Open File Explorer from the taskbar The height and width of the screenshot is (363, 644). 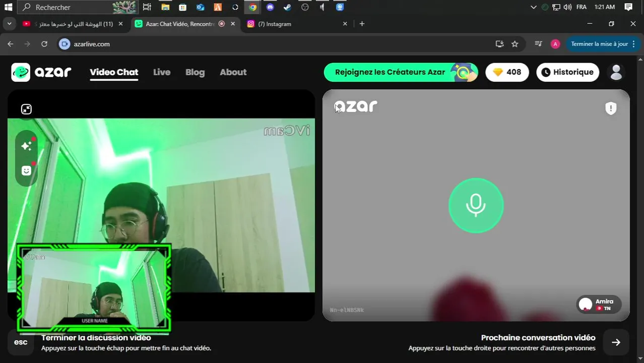(165, 7)
